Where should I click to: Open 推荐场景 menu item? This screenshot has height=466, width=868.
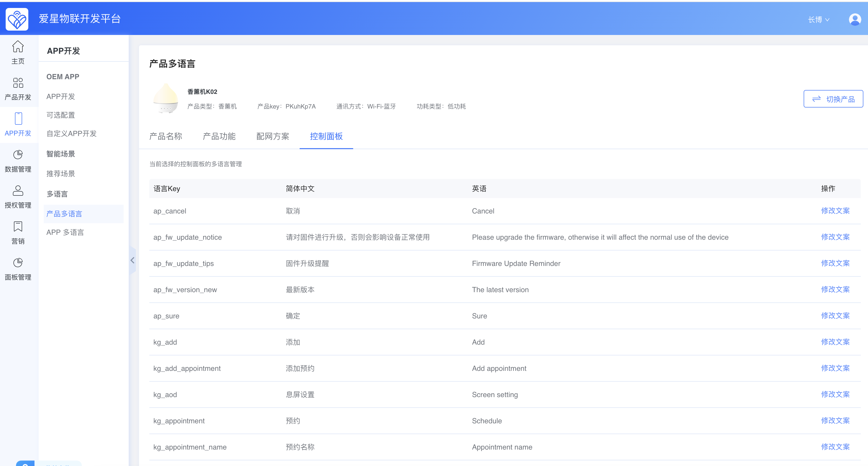(61, 174)
